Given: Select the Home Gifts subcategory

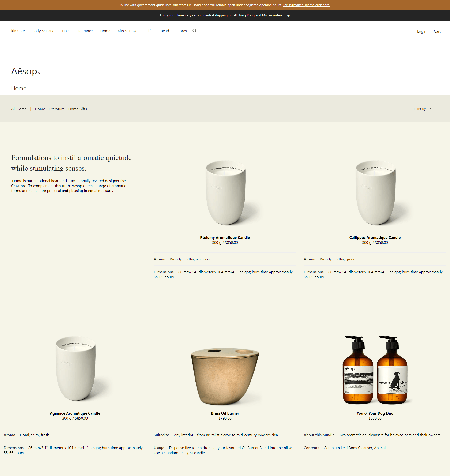Looking at the screenshot, I should click(x=78, y=109).
